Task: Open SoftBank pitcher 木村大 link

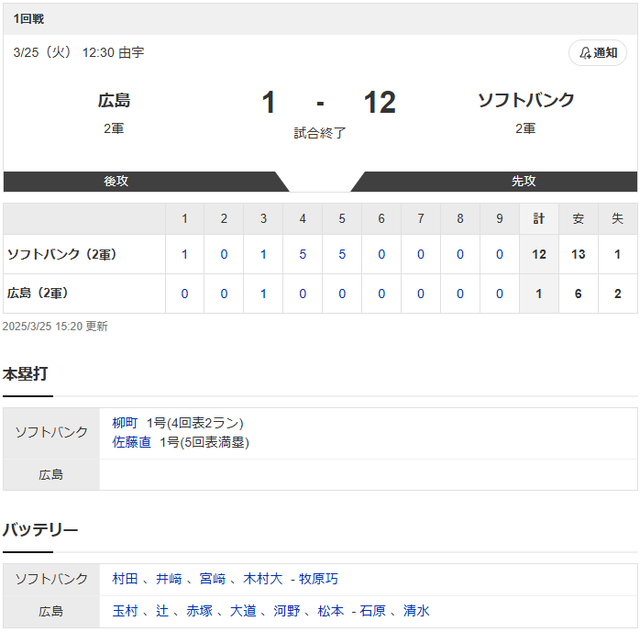Action: (262, 579)
